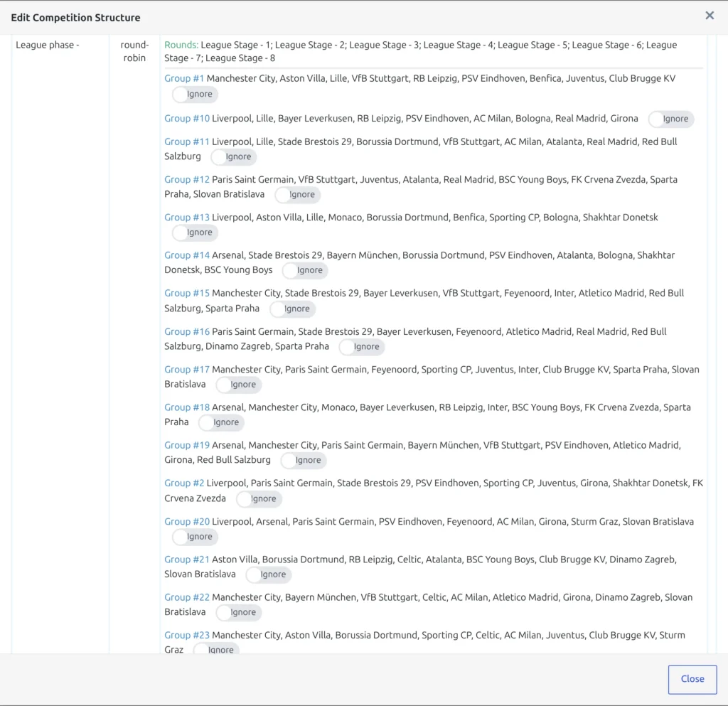Toggle Ignore for Group #12
This screenshot has height=706, width=728.
[298, 195]
